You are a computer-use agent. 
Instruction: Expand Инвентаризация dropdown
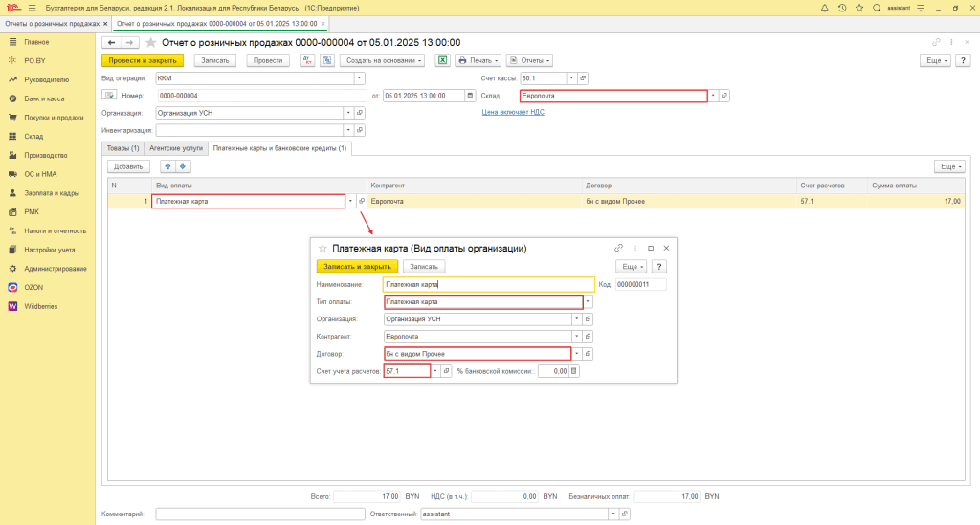pyautogui.click(x=348, y=130)
